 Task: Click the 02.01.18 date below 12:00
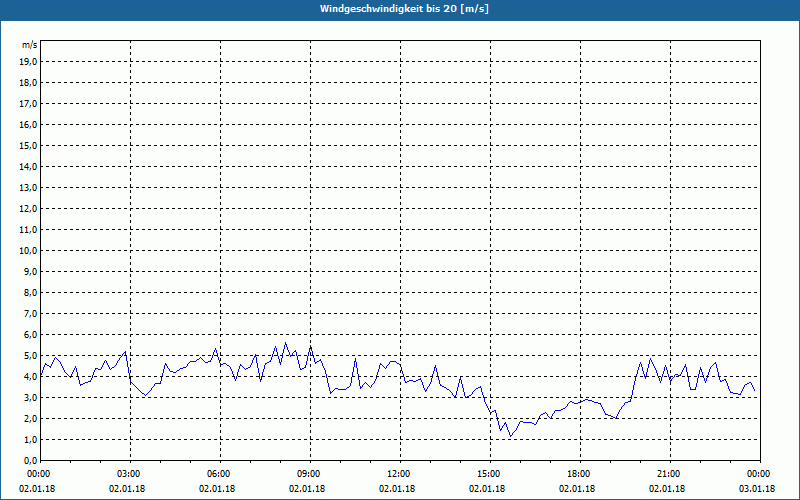tap(397, 489)
